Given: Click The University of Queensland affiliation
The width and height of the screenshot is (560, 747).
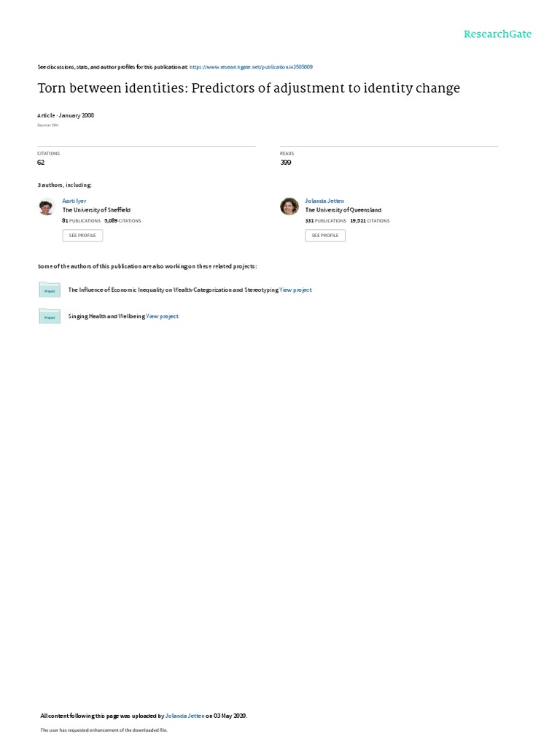Looking at the screenshot, I should 343,210.
